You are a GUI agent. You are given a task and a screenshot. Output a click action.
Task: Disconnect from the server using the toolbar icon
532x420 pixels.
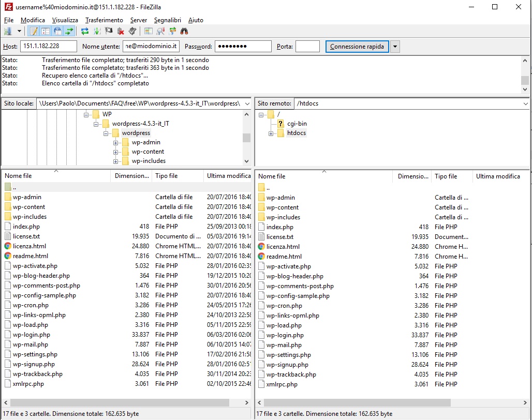(121, 32)
